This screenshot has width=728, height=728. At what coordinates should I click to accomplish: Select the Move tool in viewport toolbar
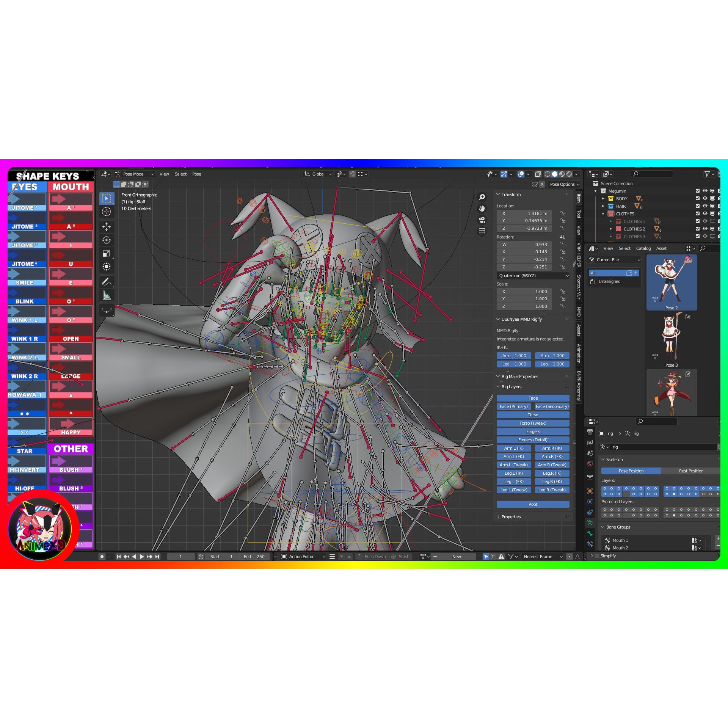pyautogui.click(x=107, y=227)
